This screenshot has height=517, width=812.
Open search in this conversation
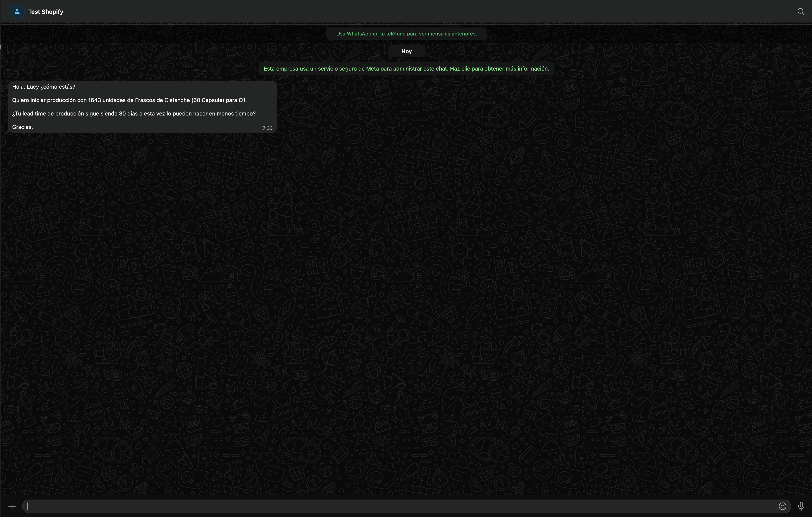[800, 12]
